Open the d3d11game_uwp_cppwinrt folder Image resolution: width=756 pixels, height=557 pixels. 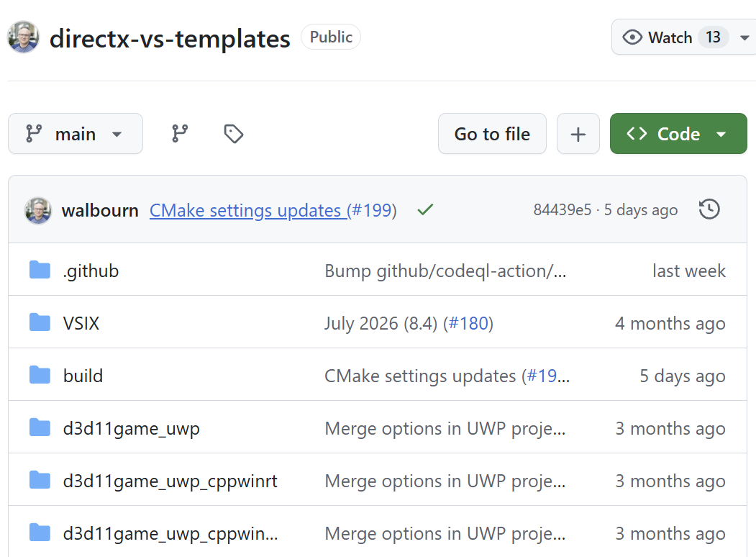tap(170, 481)
